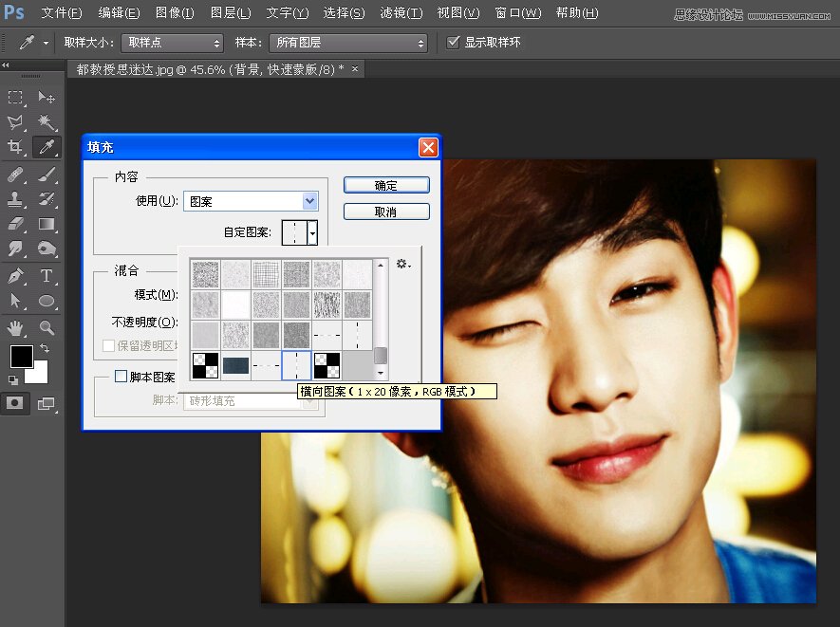Screen dimensions: 840x627
Task: Select the Zoom tool
Action: (x=46, y=327)
